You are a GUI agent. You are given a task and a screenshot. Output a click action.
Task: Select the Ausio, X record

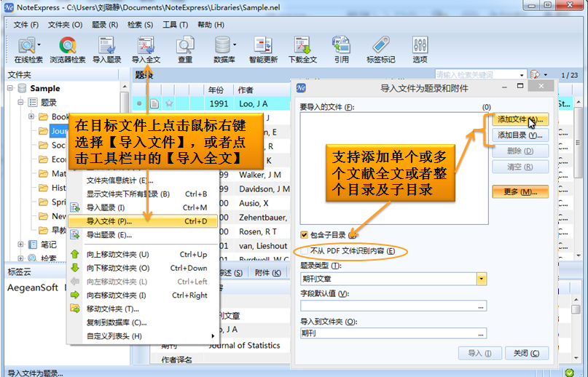point(255,203)
